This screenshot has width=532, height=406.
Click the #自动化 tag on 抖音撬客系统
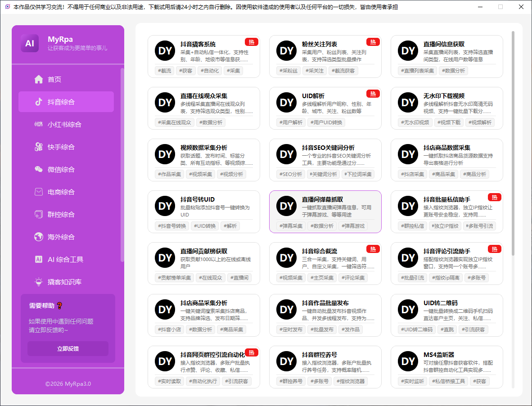[x=209, y=71]
